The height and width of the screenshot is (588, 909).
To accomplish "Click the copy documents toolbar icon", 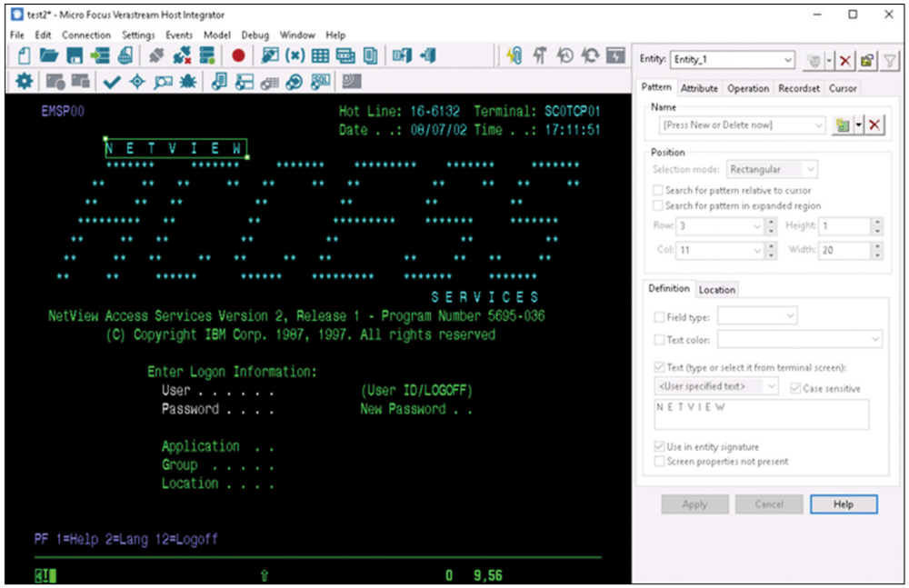I will (371, 55).
